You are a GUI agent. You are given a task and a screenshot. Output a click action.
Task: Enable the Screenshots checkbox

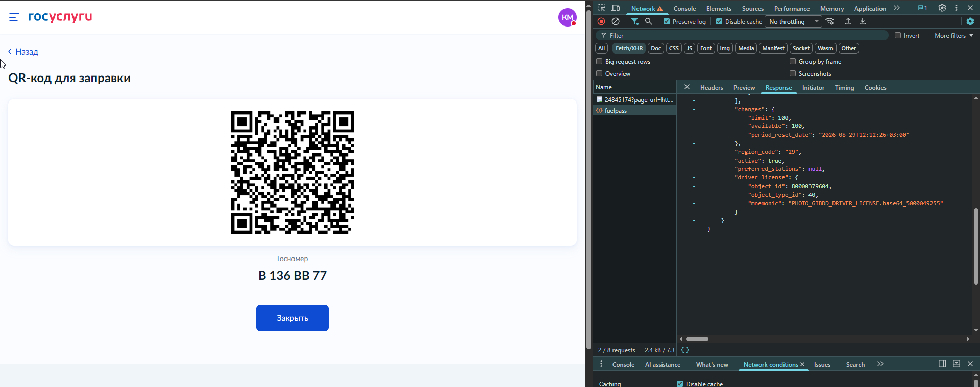pyautogui.click(x=793, y=73)
